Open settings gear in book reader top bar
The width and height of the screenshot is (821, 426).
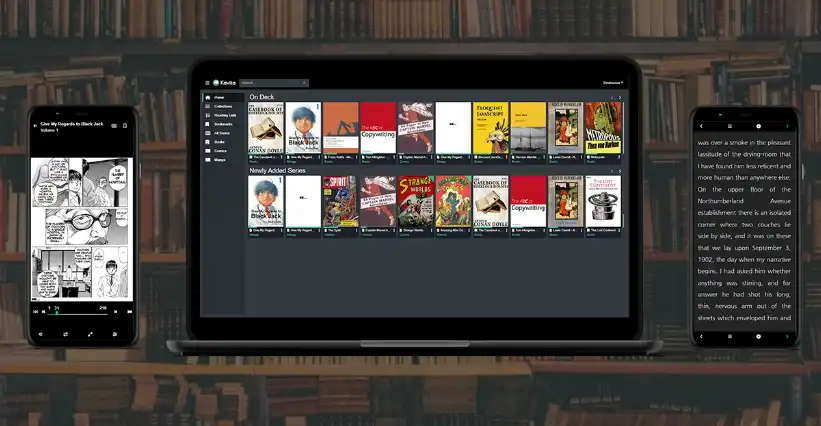point(758,126)
